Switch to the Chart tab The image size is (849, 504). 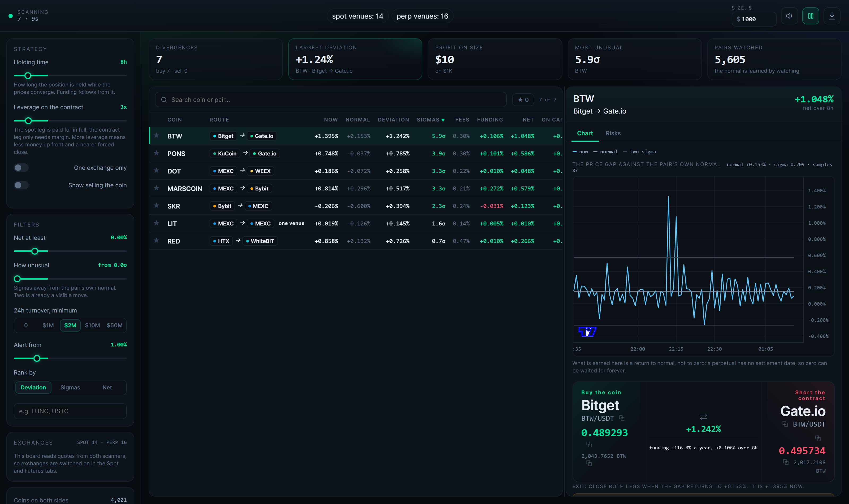[585, 133]
